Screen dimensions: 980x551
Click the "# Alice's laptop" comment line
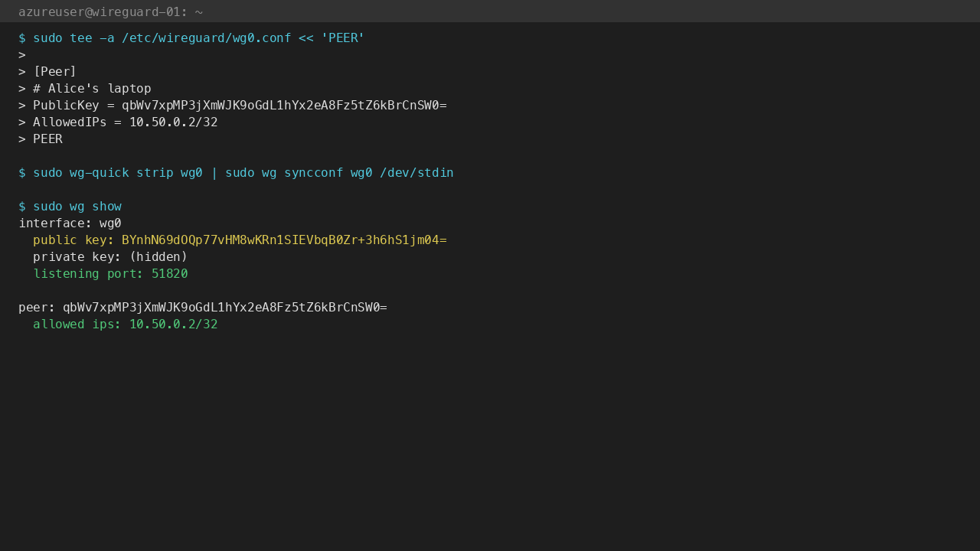(x=85, y=89)
